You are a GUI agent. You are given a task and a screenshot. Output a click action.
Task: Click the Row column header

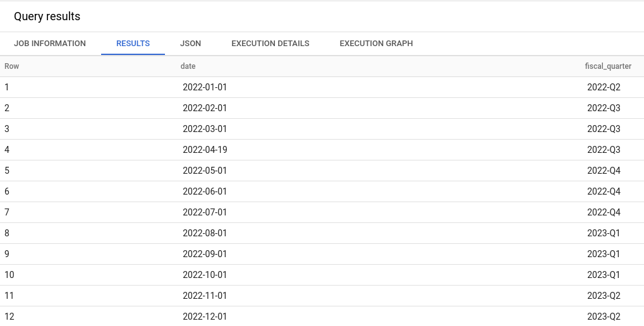11,66
